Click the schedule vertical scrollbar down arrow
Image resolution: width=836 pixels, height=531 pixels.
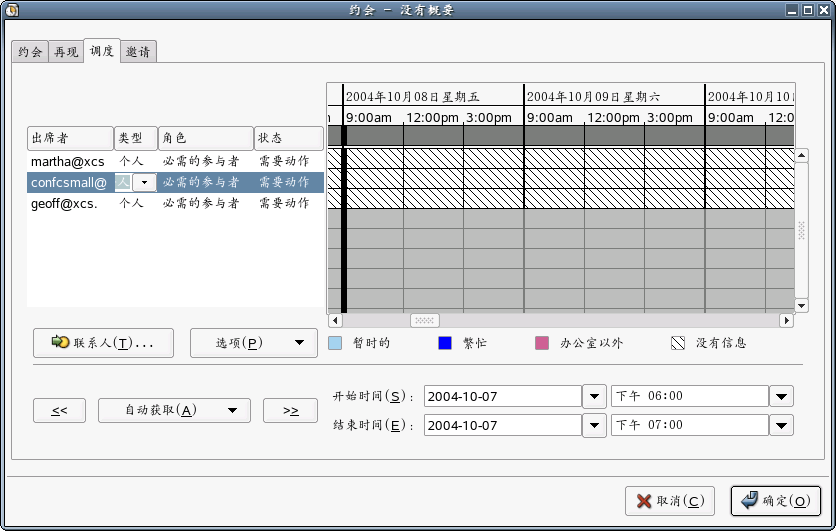801,305
